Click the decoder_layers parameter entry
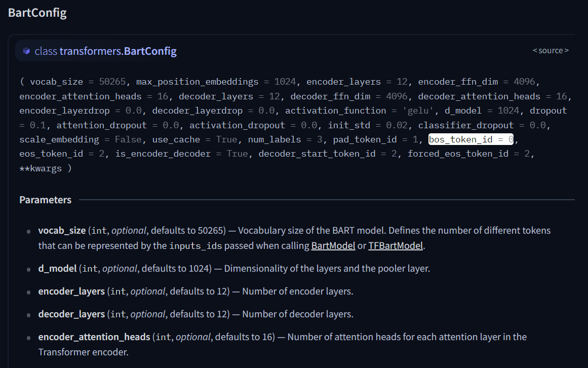The image size is (588, 368). click(70, 314)
